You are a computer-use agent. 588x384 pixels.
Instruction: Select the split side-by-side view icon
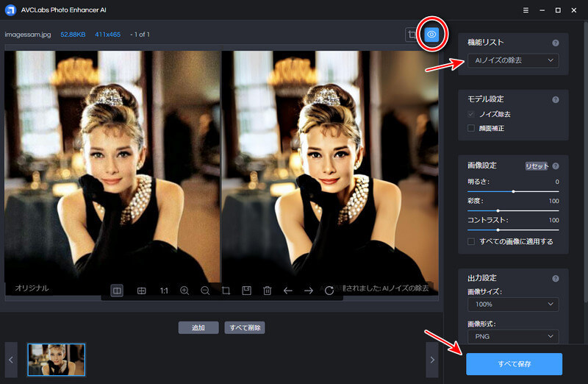pos(117,291)
